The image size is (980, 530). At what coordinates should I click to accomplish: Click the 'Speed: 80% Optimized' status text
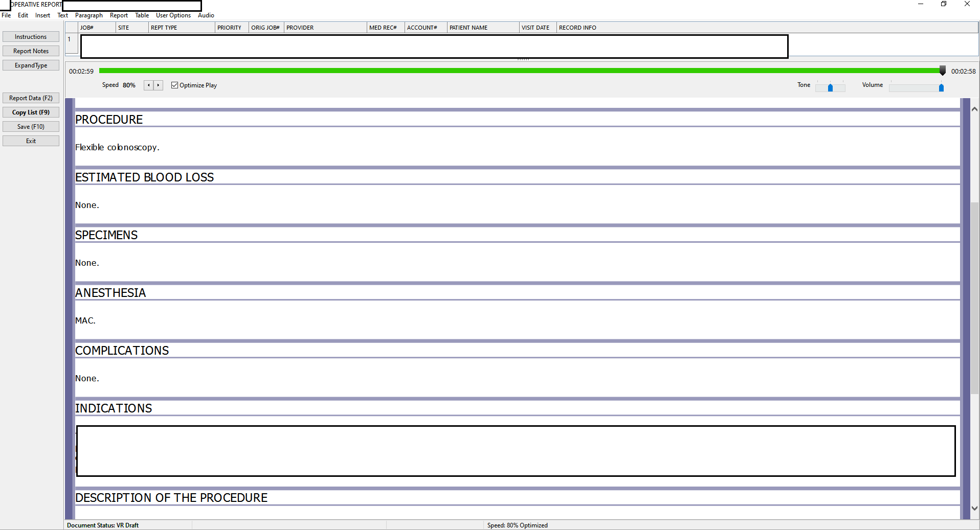tap(517, 525)
